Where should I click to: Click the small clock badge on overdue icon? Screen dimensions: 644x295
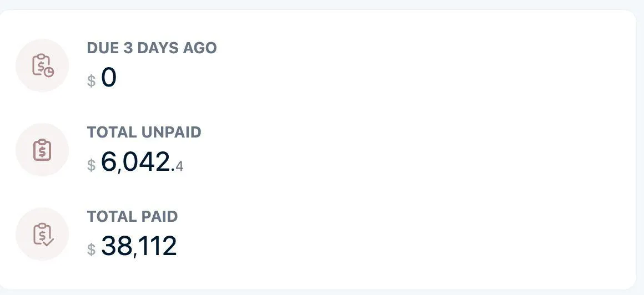coord(49,72)
